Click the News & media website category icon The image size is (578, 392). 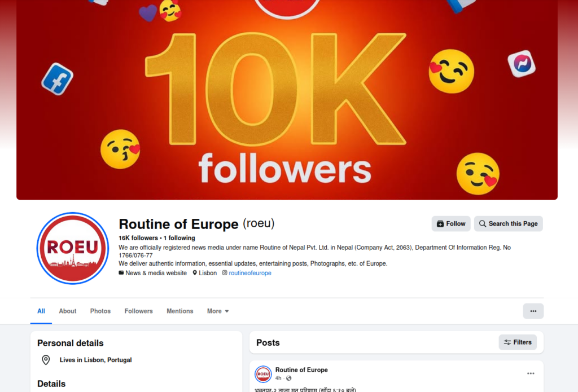point(121,273)
